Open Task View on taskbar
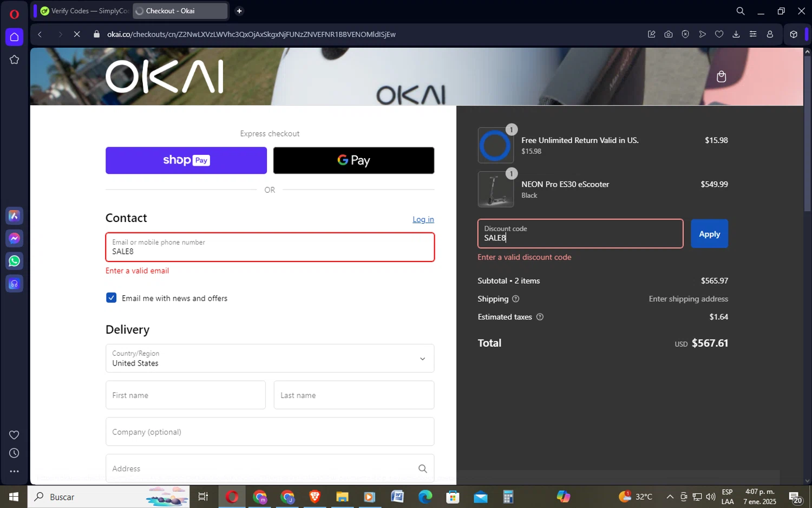The height and width of the screenshot is (508, 812). [x=204, y=497]
